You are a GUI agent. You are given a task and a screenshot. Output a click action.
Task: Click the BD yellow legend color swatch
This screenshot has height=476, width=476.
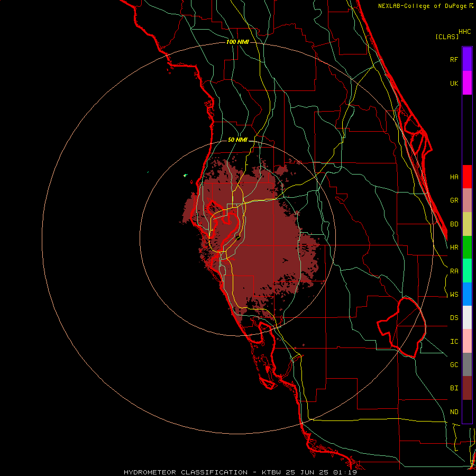tap(467, 224)
